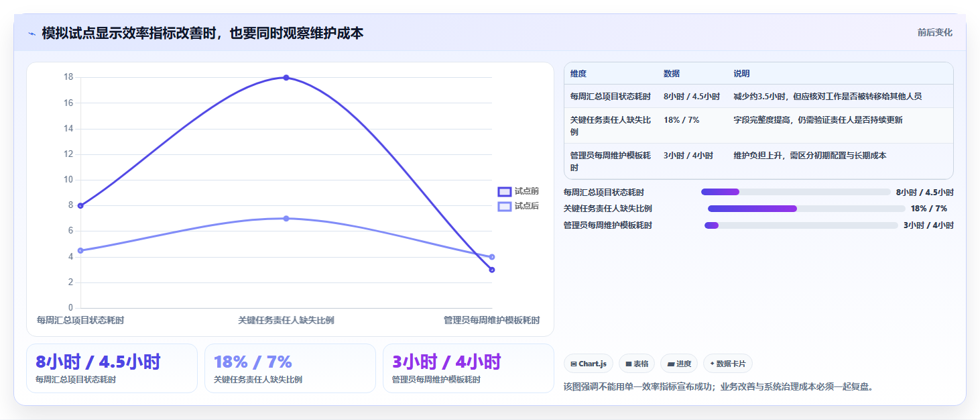
Task: Open the 8小时 / 4.5小时 stat card
Action: coord(112,368)
